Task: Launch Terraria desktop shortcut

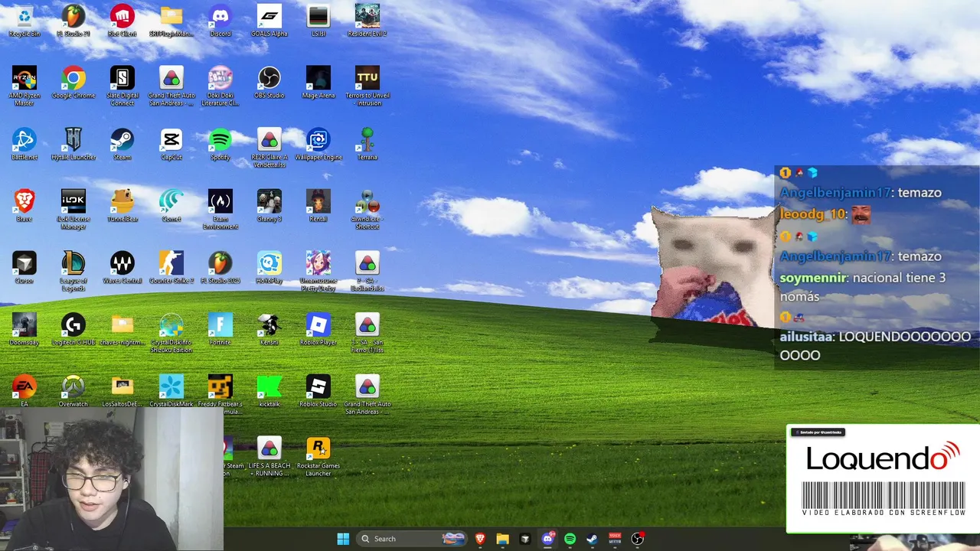Action: (x=367, y=144)
